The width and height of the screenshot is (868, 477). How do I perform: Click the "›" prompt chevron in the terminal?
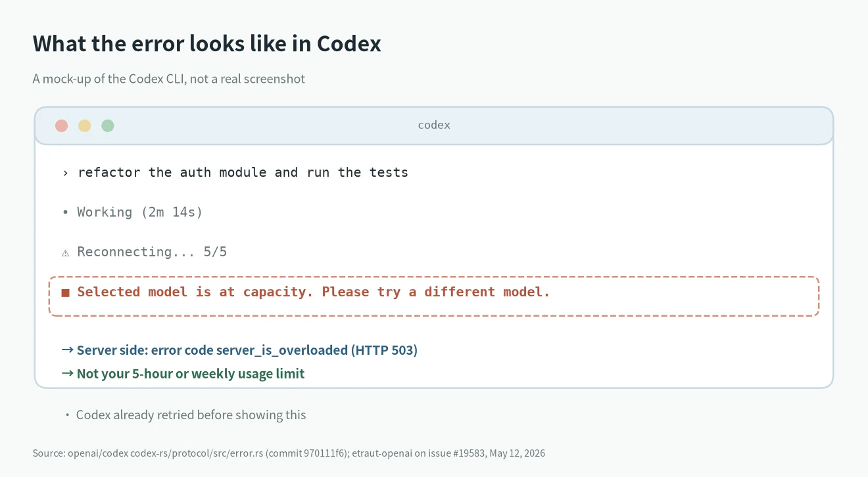click(65, 173)
